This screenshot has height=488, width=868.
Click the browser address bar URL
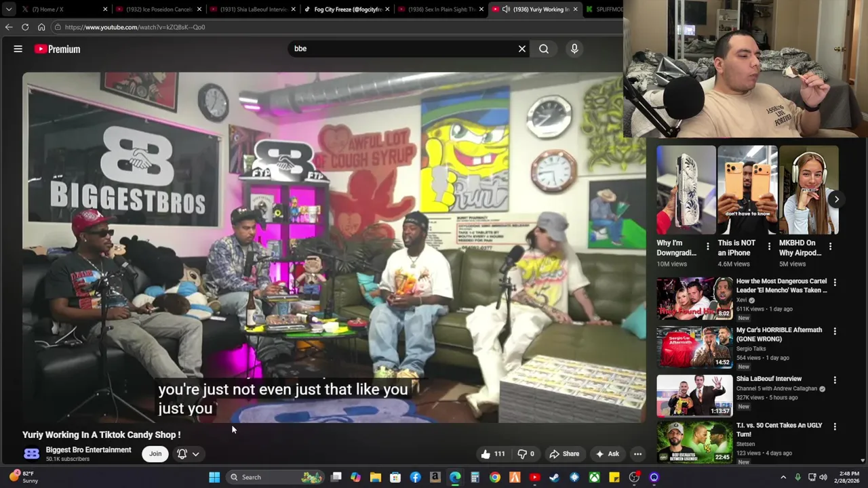[x=135, y=27]
